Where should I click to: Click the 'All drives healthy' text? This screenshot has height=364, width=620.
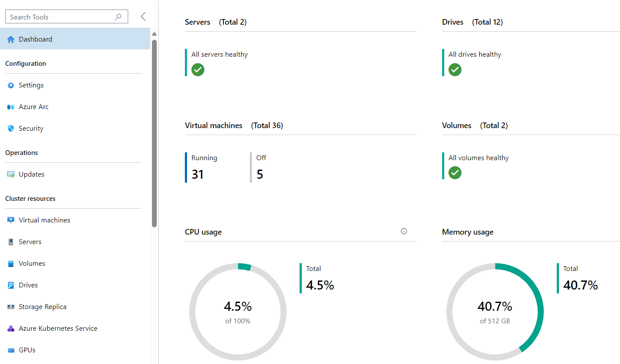click(475, 55)
